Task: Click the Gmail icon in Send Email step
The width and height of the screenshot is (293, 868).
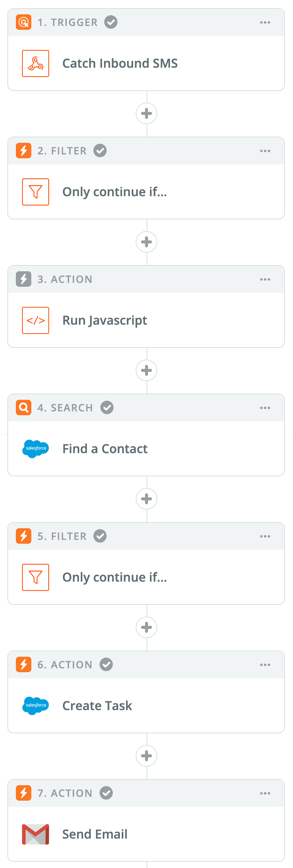Action: 36,834
